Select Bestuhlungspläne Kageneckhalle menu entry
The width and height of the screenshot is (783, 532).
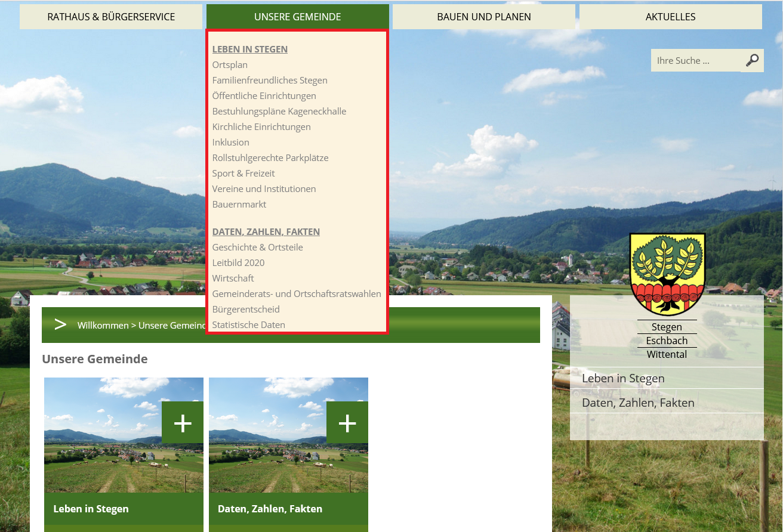tap(279, 111)
